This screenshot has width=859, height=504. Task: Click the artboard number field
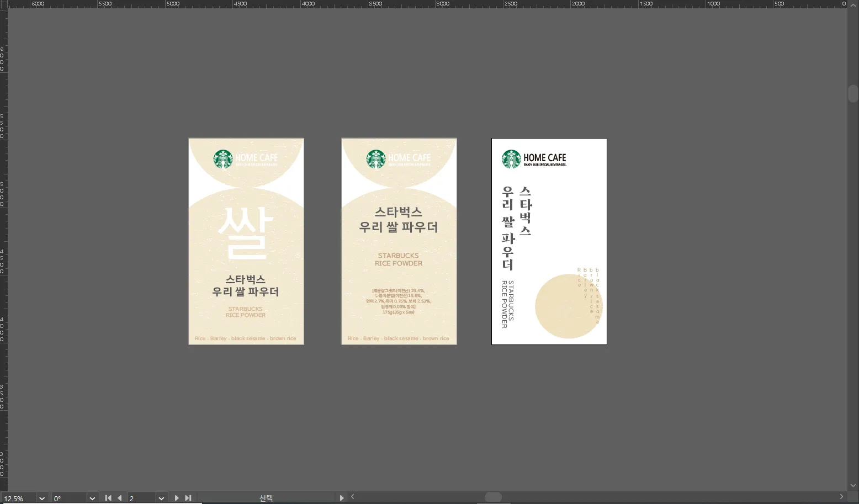pos(142,498)
